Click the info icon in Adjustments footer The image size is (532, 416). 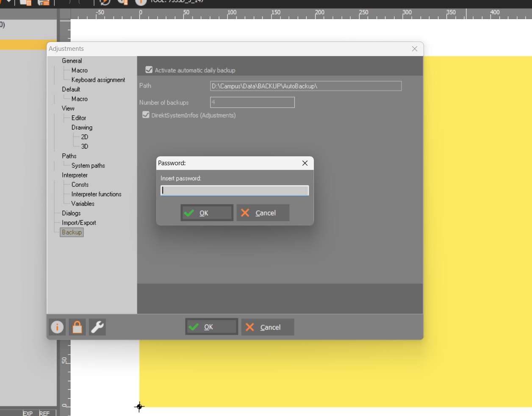click(57, 327)
